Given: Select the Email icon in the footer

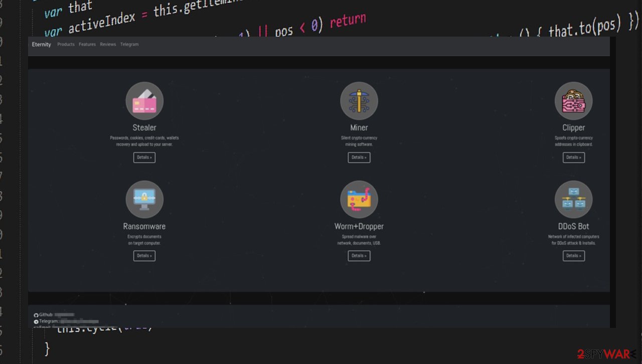Looking at the screenshot, I should 36,326.
